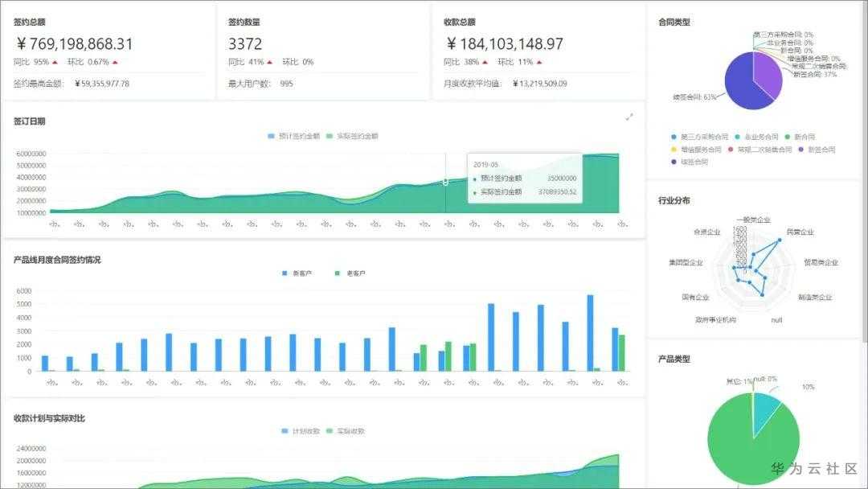Viewport: 868px width, 489px height.
Task: Toggle 续签合同 legend item
Action: click(690, 162)
